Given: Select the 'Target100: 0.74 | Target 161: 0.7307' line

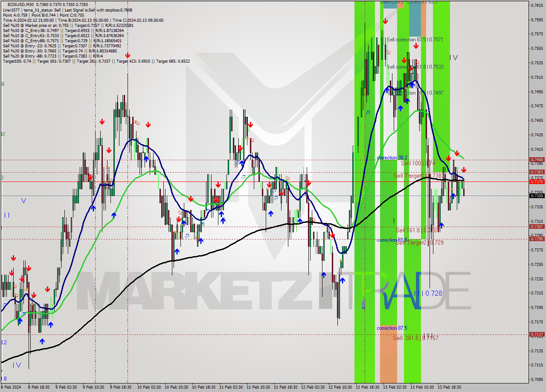Looking at the screenshot, I should pos(96,61).
